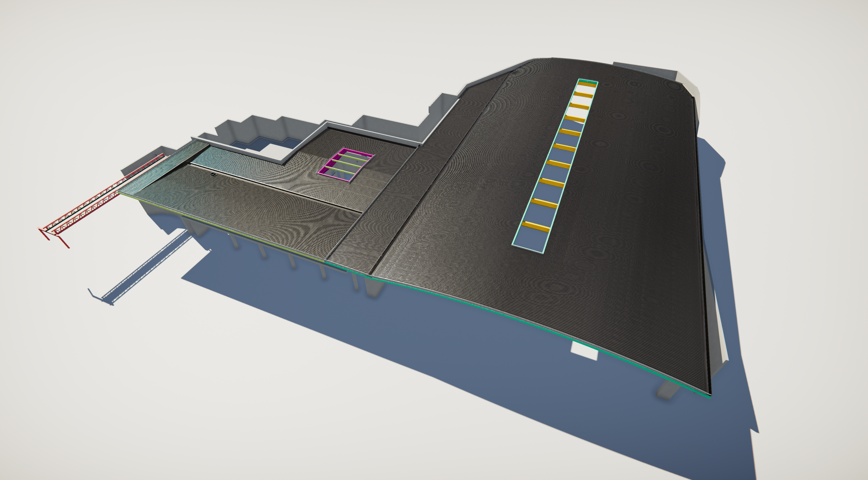The image size is (868, 480).
Task: Click the bottommost yellow beam in skylight
Action: [536, 227]
